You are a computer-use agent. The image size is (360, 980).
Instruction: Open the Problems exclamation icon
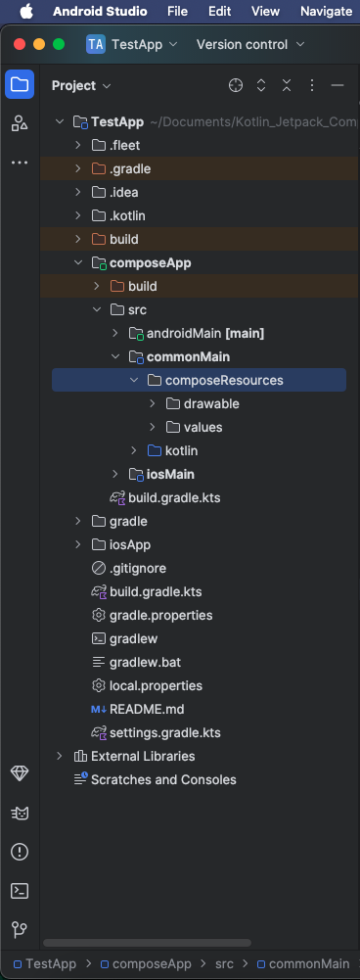20,851
